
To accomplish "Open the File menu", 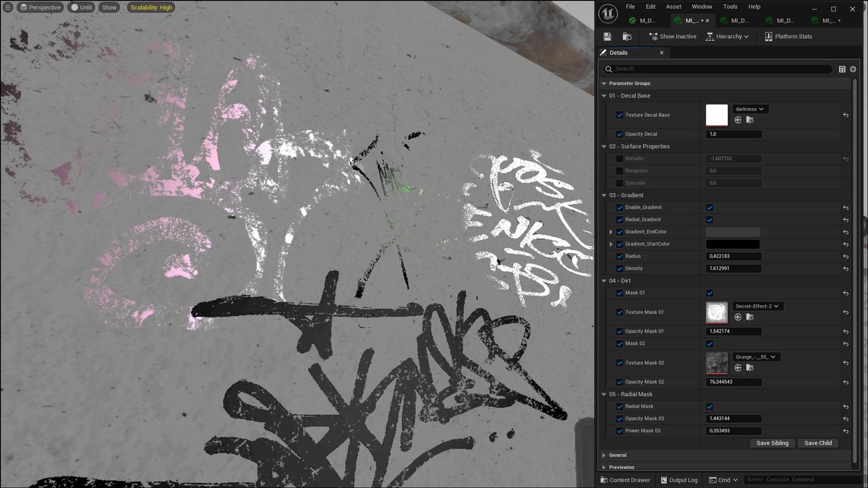I will coord(631,7).
